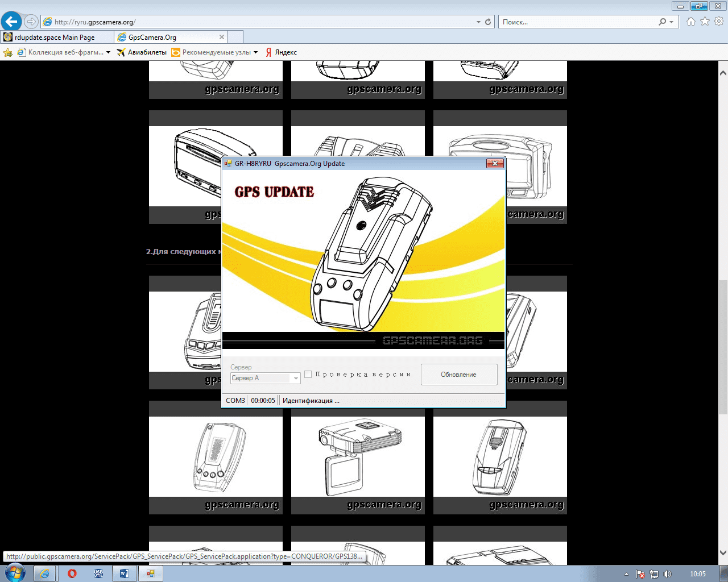Image resolution: width=728 pixels, height=582 pixels.
Task: Expand the Коллекция веб-фрагм... dropdown arrow
Action: (x=108, y=52)
